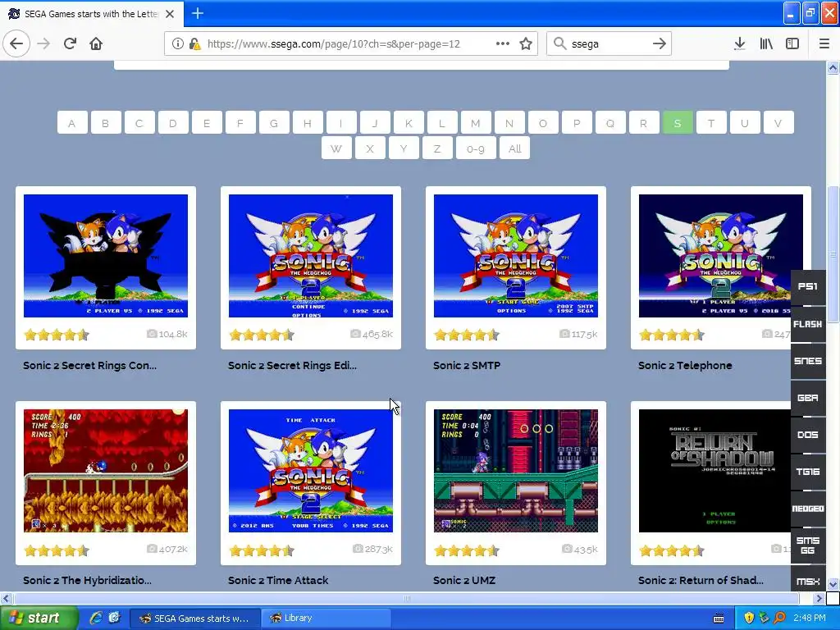840x630 pixels.
Task: Click the browser forward arrow
Action: 44,43
